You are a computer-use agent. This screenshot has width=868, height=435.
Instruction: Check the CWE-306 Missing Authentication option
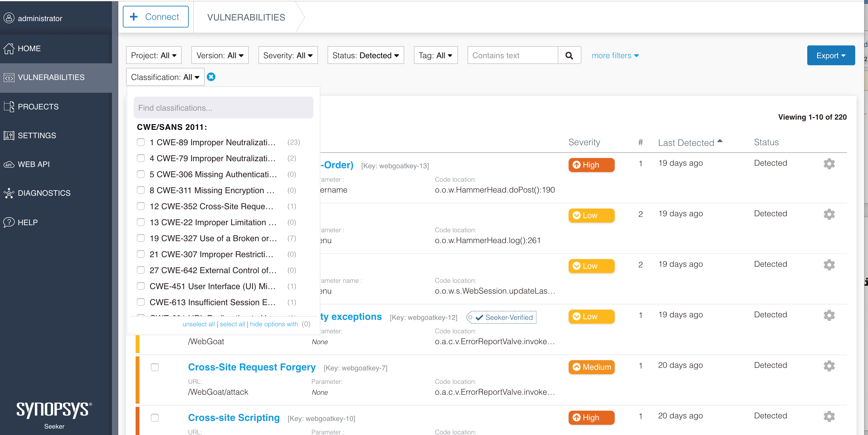click(x=140, y=174)
